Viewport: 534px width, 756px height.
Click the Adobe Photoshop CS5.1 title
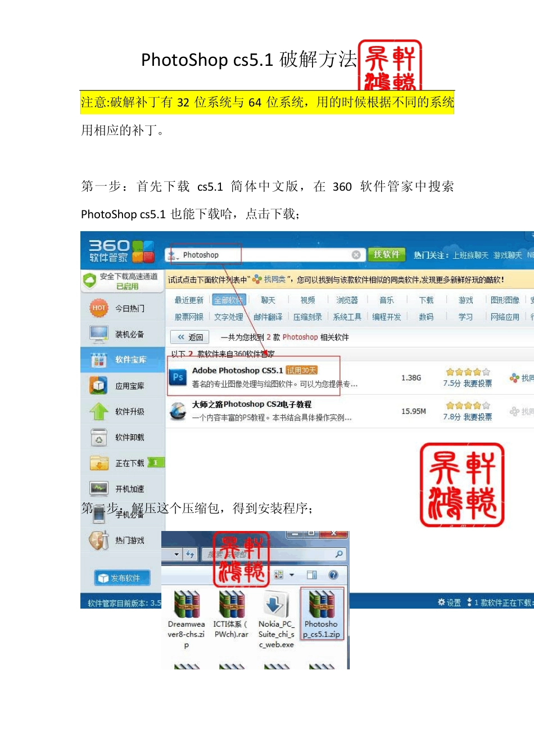coord(237,370)
